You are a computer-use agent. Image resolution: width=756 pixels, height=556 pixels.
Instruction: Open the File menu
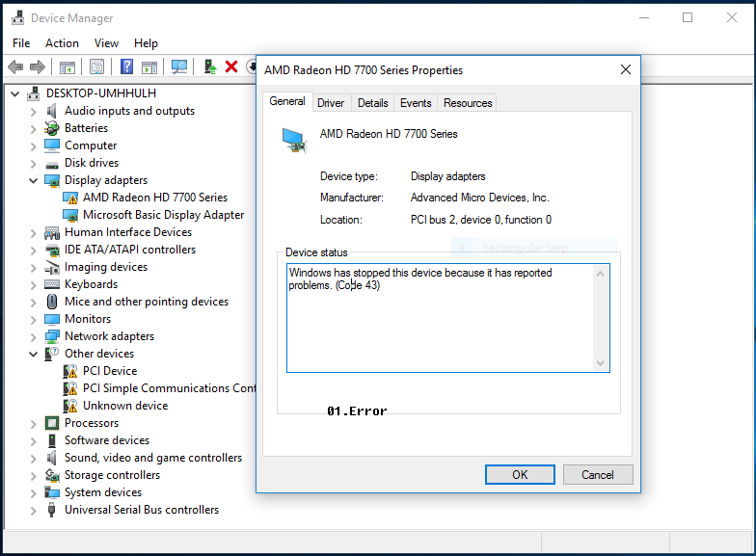[21, 43]
